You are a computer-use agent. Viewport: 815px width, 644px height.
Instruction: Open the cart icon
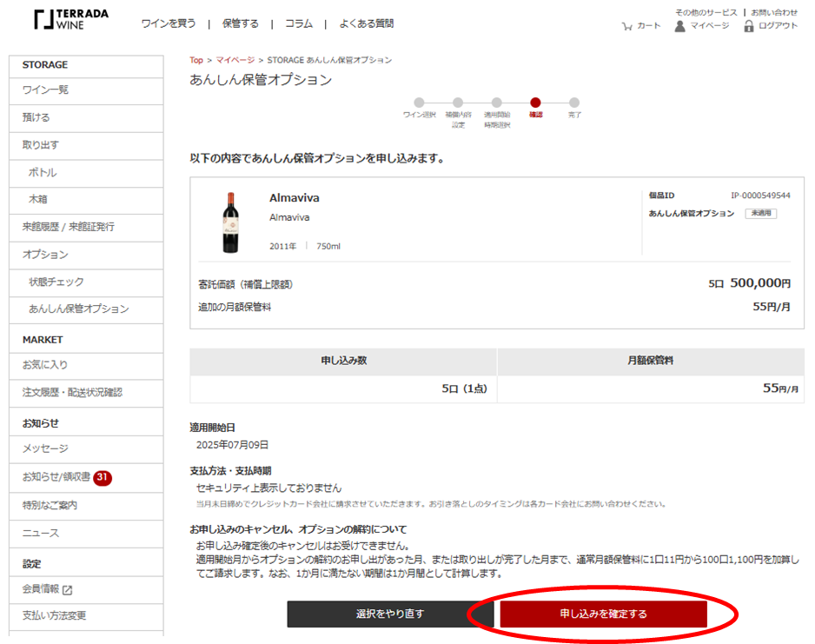[x=626, y=26]
